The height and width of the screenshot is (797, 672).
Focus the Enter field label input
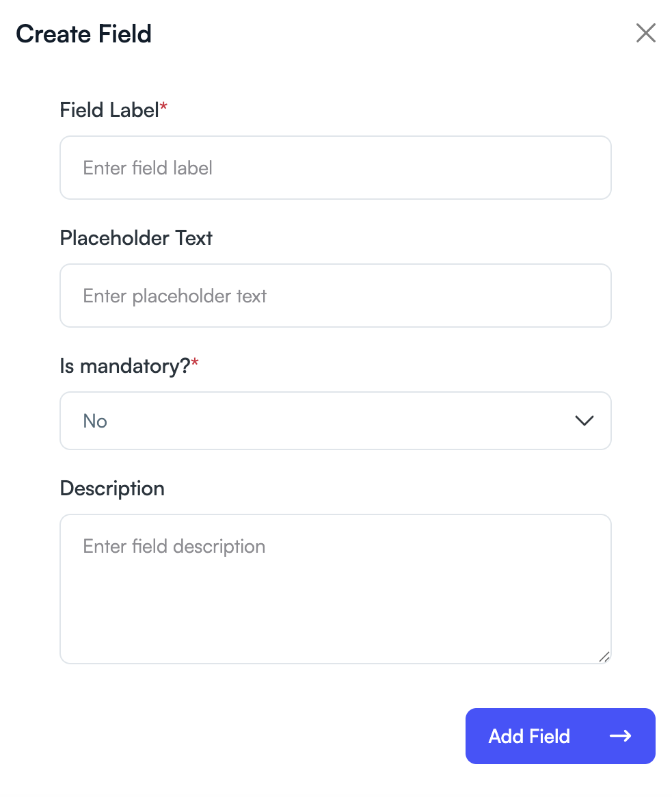335,168
